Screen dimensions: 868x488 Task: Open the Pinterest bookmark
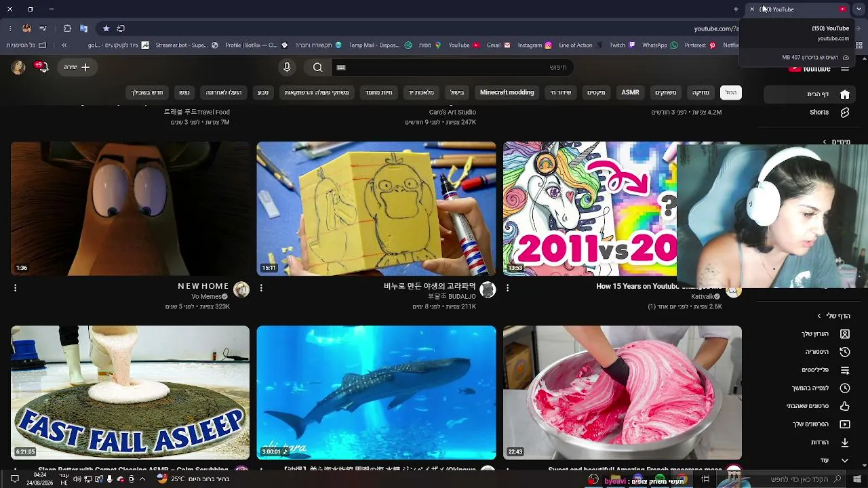[x=700, y=45]
